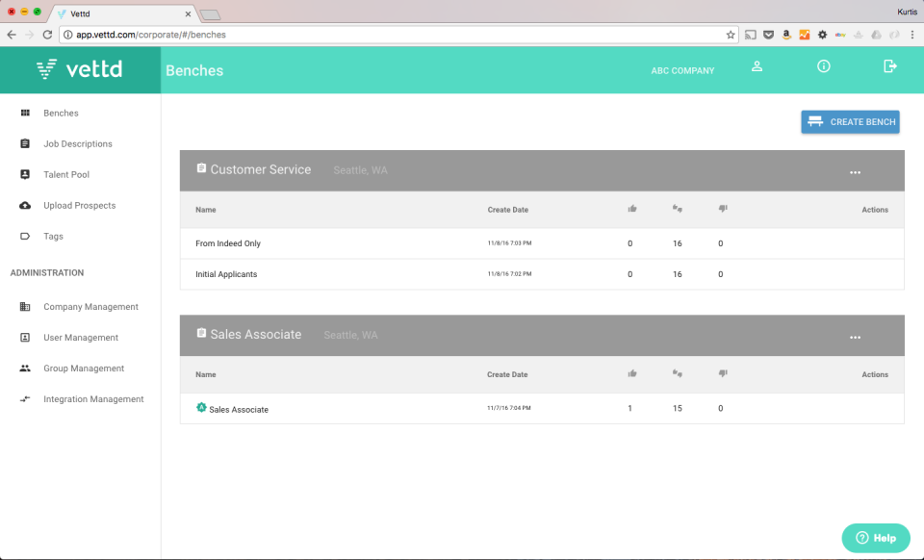
Task: Click the CREATE BENCH button
Action: pyautogui.click(x=850, y=122)
